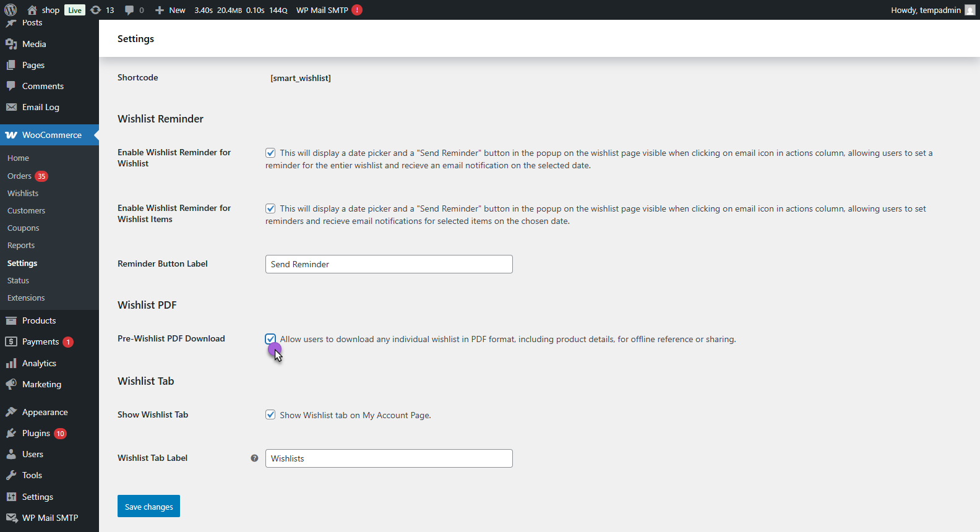Go to WooCommerce Orders page
The width and height of the screenshot is (980, 532).
coord(19,176)
